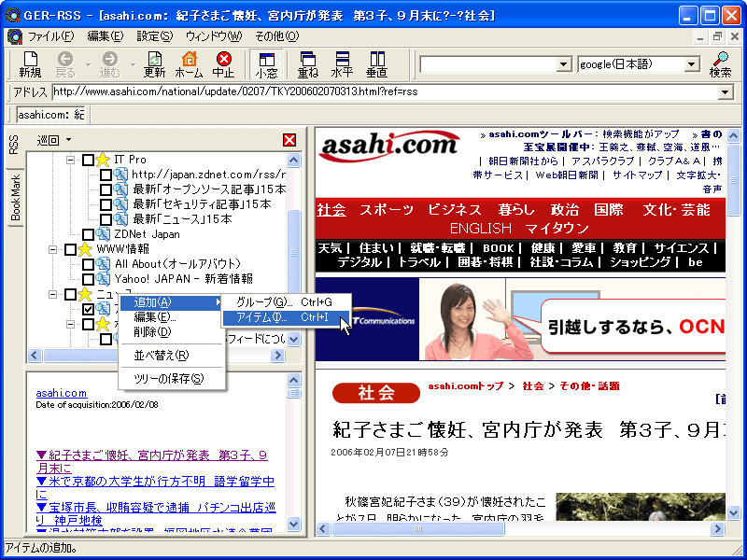Image resolution: width=747 pixels, height=560 pixels.
Task: Check the 最新「ニュース」15本 checkbox
Action: 106,219
